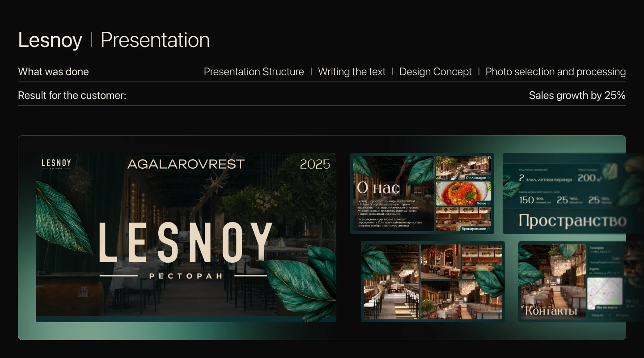Click '2 зала, летняя веранда' value

[x=545, y=178]
